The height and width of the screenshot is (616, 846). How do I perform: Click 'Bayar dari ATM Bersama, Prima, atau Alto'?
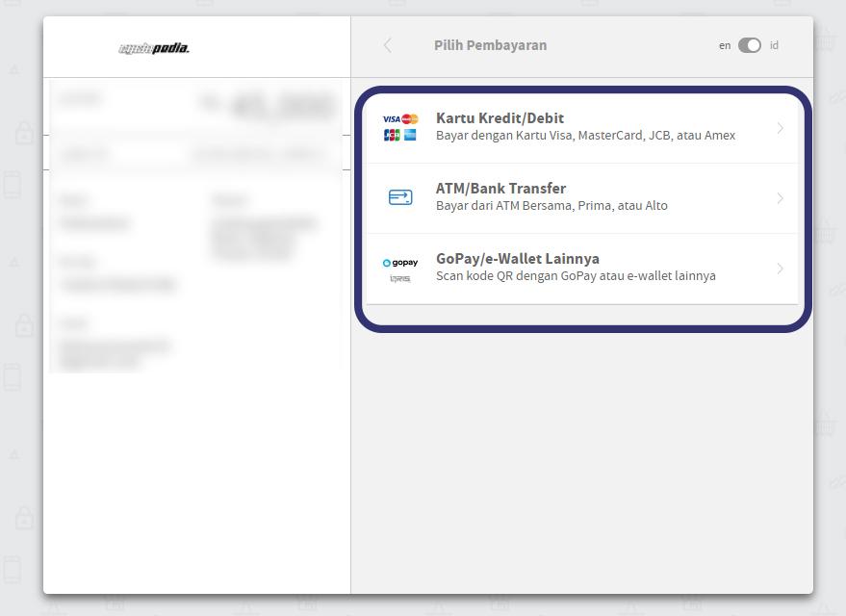click(551, 206)
